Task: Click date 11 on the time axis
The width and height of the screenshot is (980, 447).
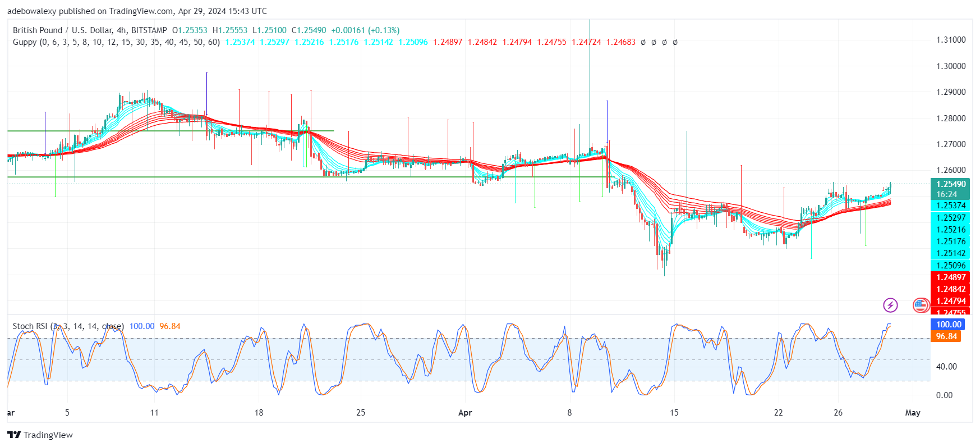Action: pyautogui.click(x=154, y=413)
